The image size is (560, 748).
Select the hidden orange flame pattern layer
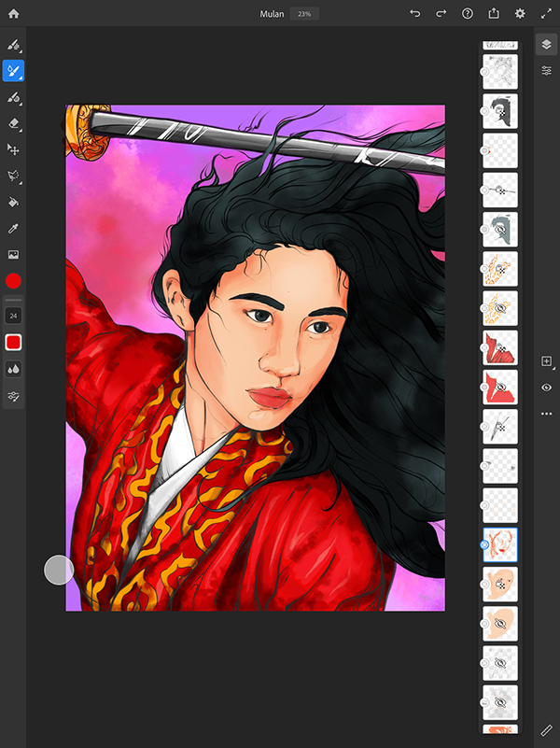click(500, 309)
